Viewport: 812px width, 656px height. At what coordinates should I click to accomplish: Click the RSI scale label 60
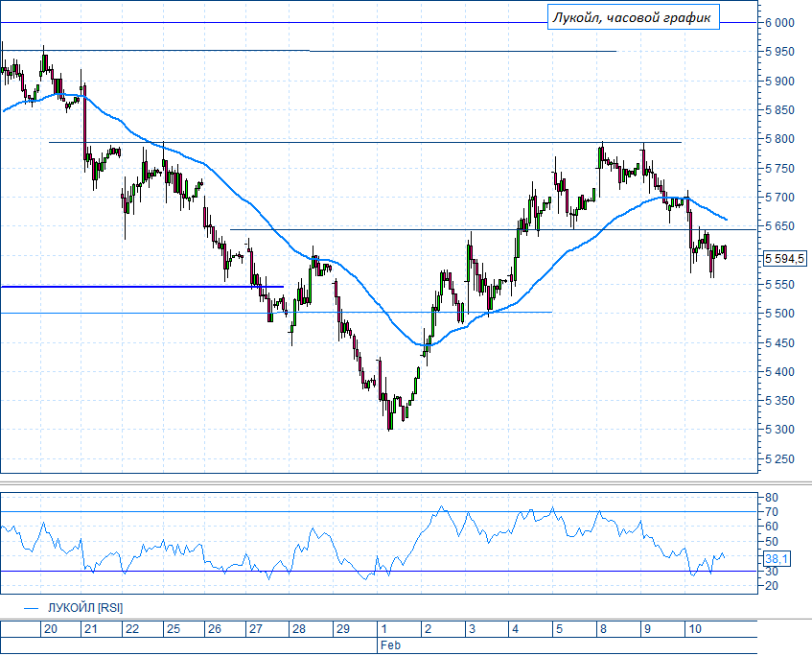tap(772, 527)
